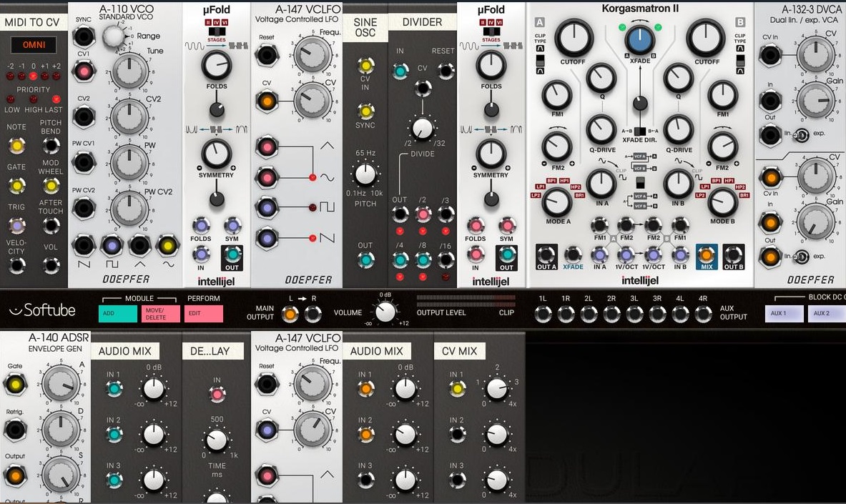Toggle the filter A CLIP TYPE switch
This screenshot has width=846, height=504.
tap(540, 59)
